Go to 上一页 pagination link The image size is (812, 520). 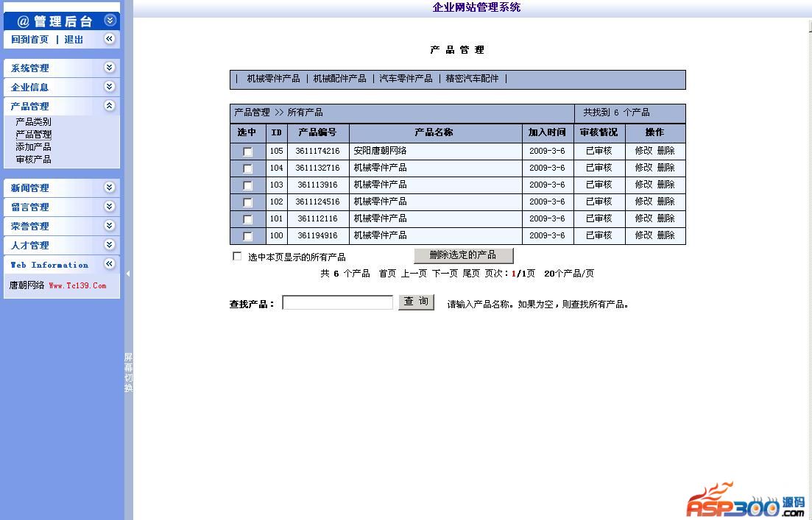tap(414, 273)
